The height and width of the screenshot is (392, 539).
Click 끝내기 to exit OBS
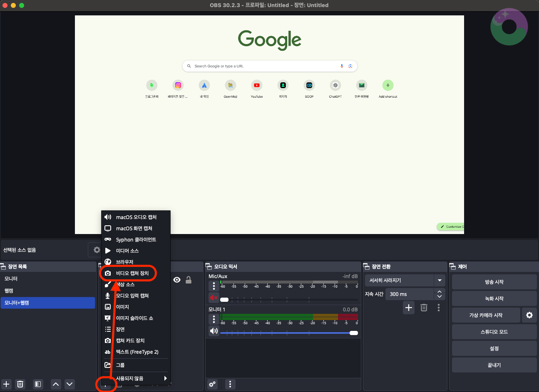494,365
